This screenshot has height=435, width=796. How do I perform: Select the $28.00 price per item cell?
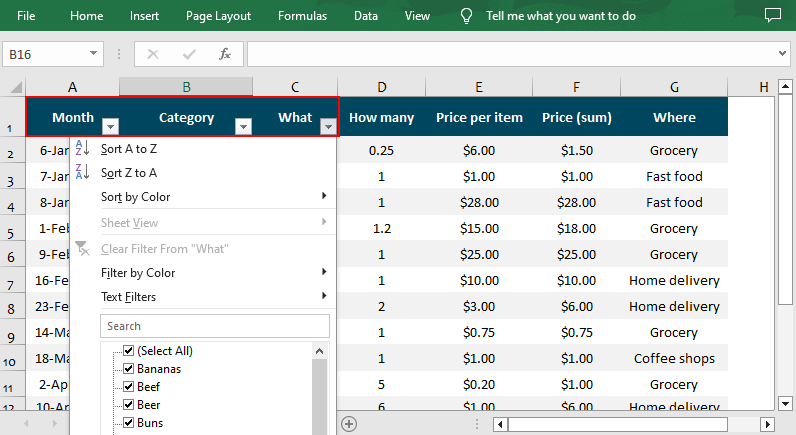coord(479,202)
